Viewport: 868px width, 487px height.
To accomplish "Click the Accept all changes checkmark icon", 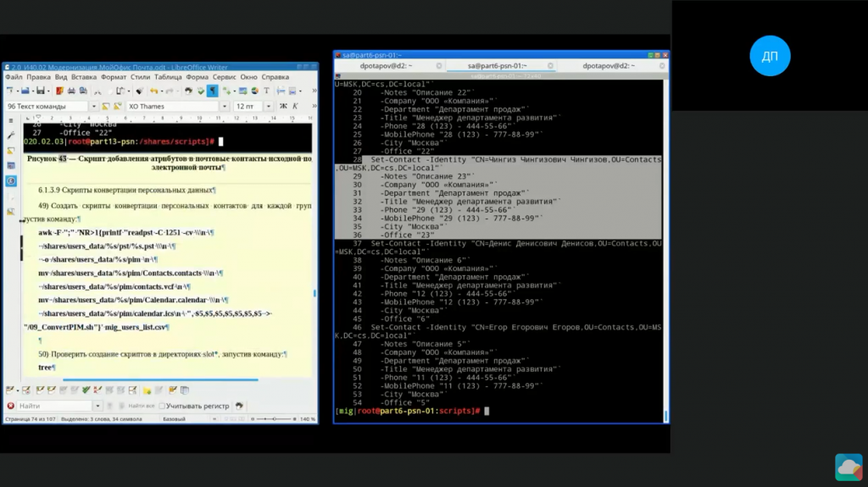I will (86, 390).
